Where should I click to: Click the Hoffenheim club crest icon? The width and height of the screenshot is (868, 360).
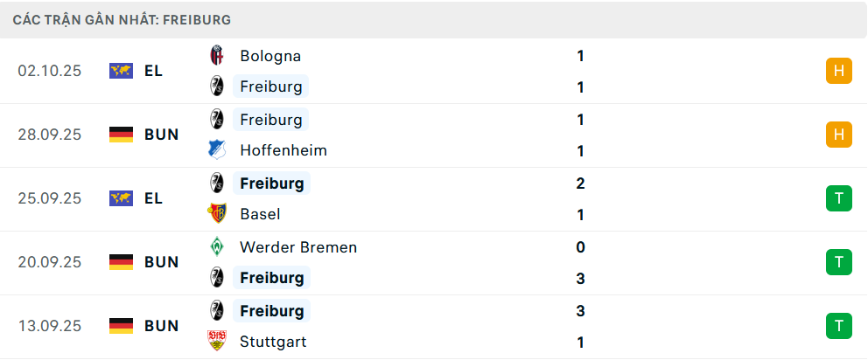[x=216, y=150]
